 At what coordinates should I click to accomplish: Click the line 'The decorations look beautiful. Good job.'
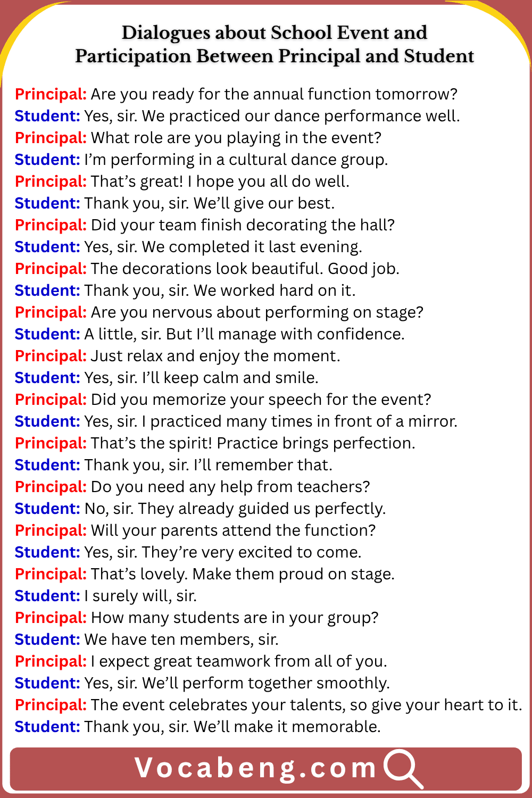point(245,269)
